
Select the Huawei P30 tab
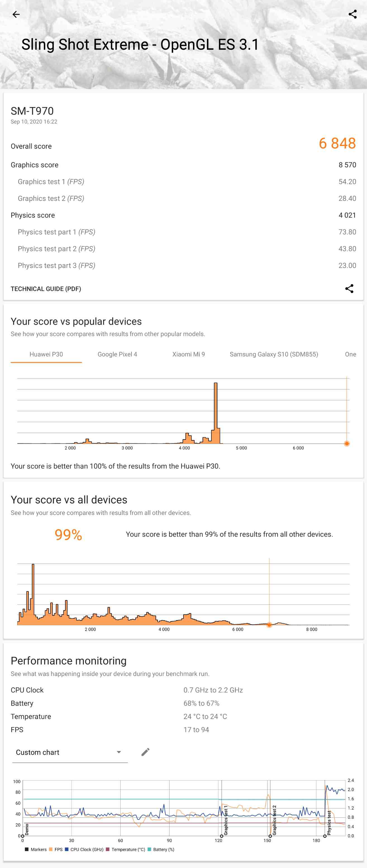(x=46, y=354)
